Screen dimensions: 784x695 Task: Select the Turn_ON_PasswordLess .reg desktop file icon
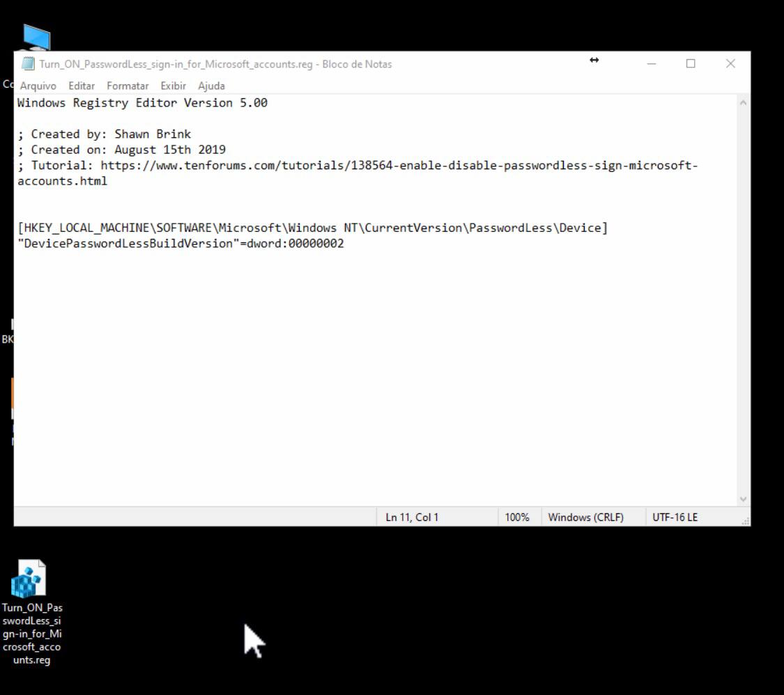(x=29, y=579)
